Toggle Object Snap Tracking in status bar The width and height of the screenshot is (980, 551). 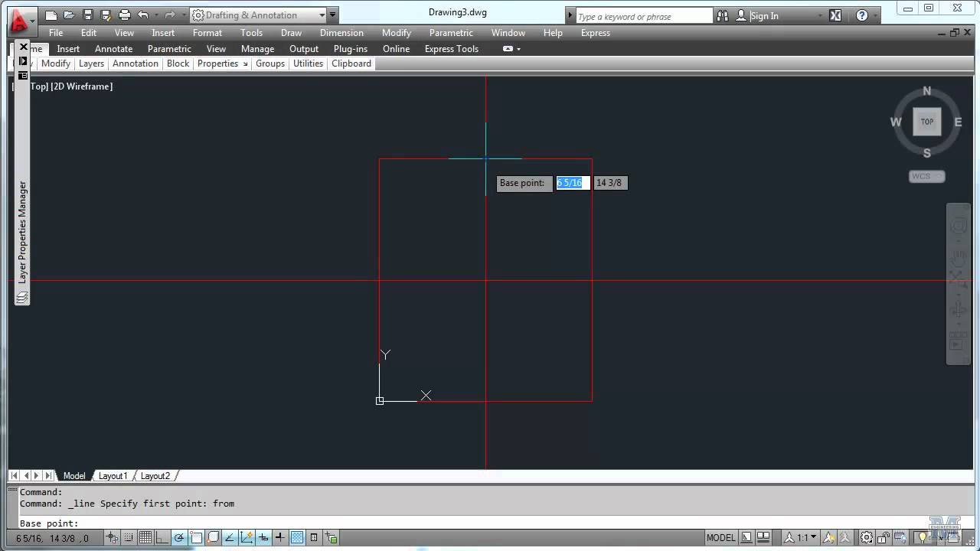pyautogui.click(x=230, y=537)
